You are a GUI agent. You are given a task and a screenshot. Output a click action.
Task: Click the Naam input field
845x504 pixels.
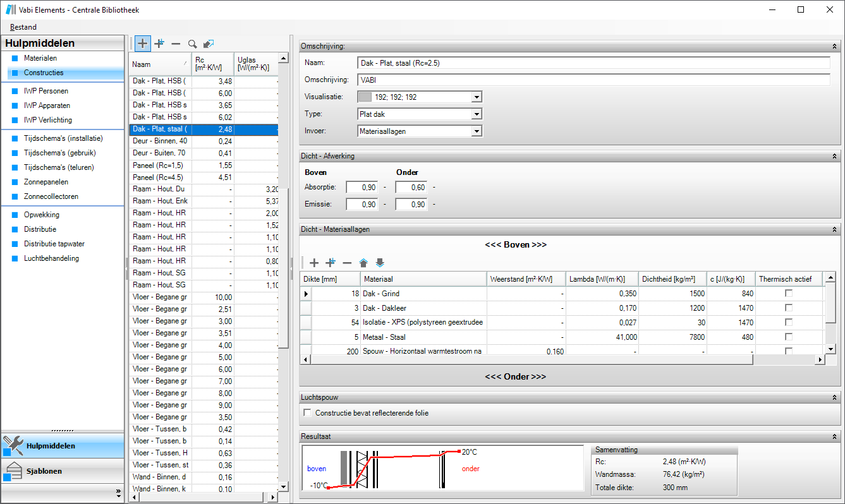click(593, 63)
